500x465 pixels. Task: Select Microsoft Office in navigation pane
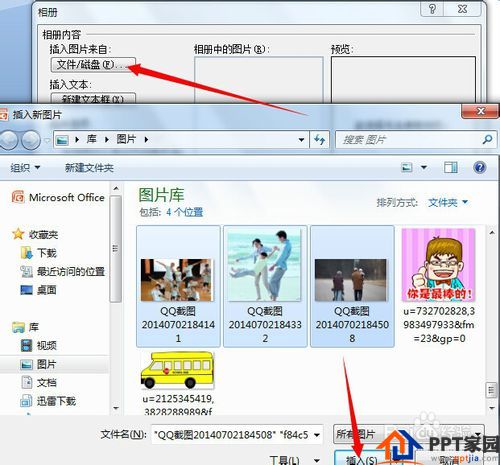point(58,197)
